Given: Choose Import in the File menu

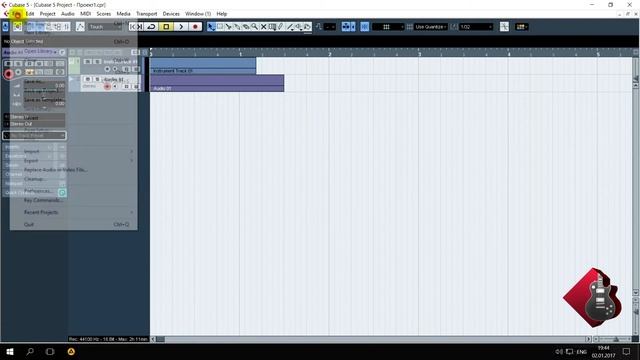Looking at the screenshot, I should point(73,151).
